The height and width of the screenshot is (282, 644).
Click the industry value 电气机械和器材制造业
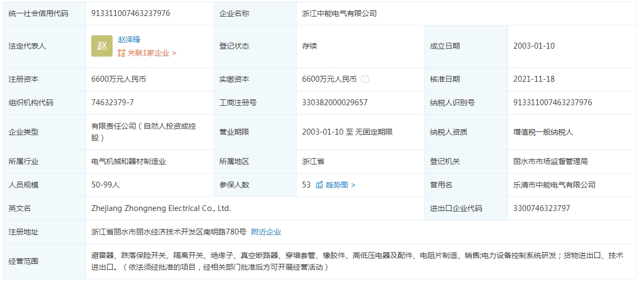[x=129, y=161]
